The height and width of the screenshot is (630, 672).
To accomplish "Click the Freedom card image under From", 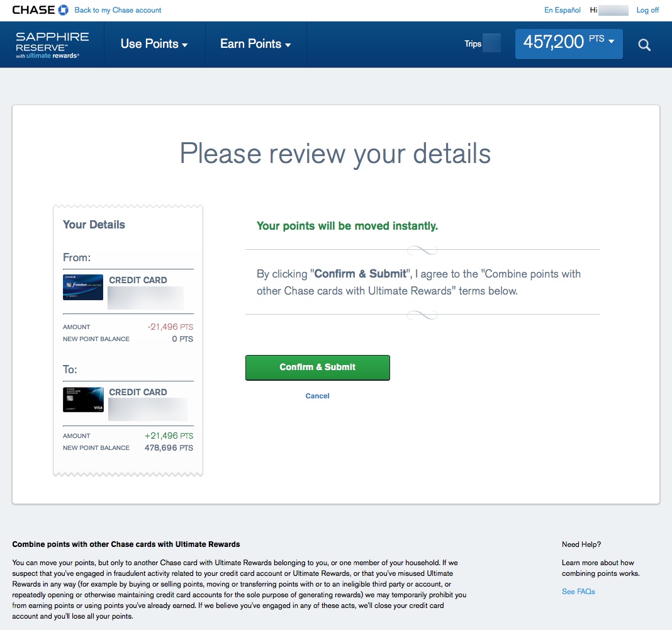I will coord(83,287).
